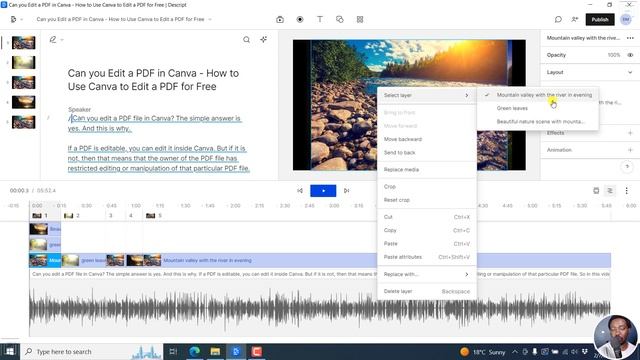Open the user avatar menu
This screenshot has width=640, height=360.
pyautogui.click(x=626, y=19)
